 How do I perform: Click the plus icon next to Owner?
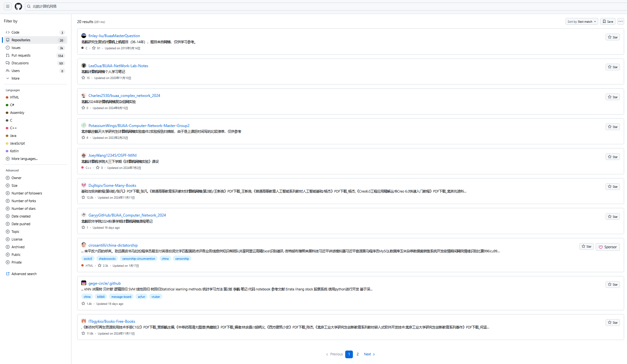coord(8,178)
